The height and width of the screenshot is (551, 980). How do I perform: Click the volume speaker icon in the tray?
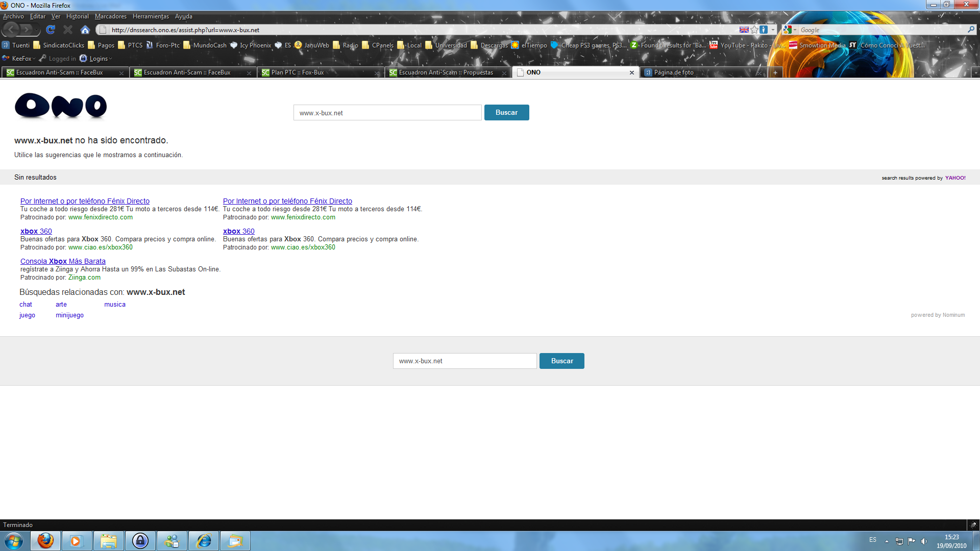click(924, 541)
